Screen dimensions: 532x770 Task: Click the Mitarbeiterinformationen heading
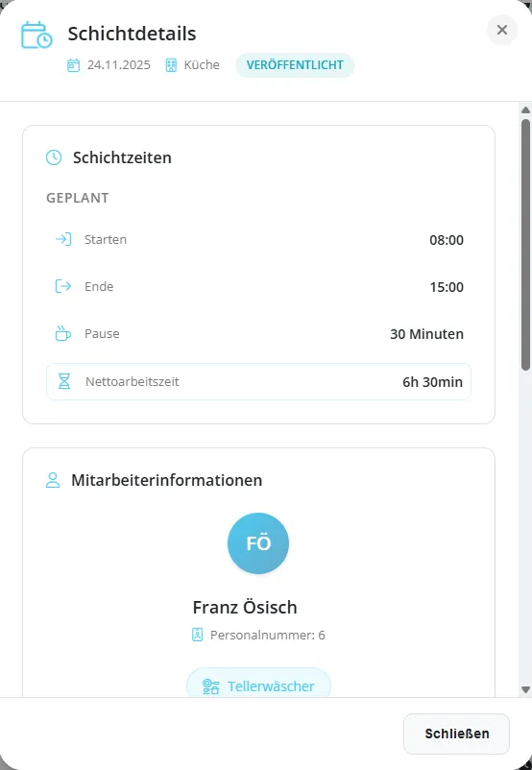[x=166, y=480]
